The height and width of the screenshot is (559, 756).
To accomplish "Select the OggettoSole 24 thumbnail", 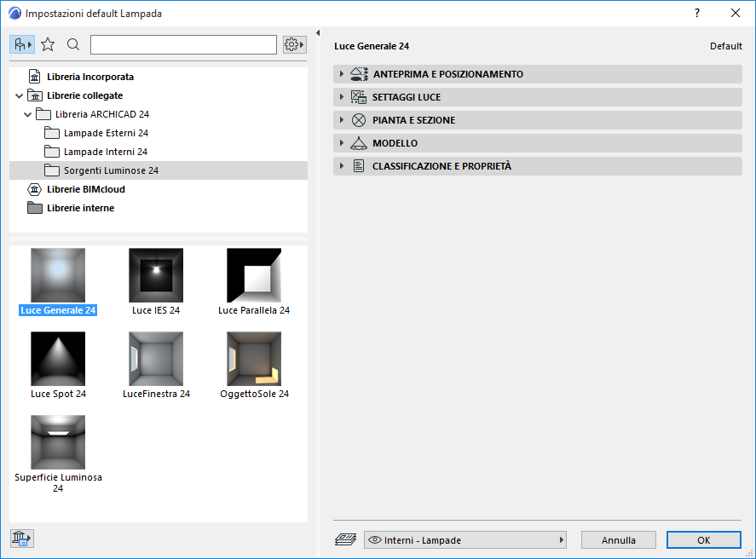I will (x=254, y=359).
